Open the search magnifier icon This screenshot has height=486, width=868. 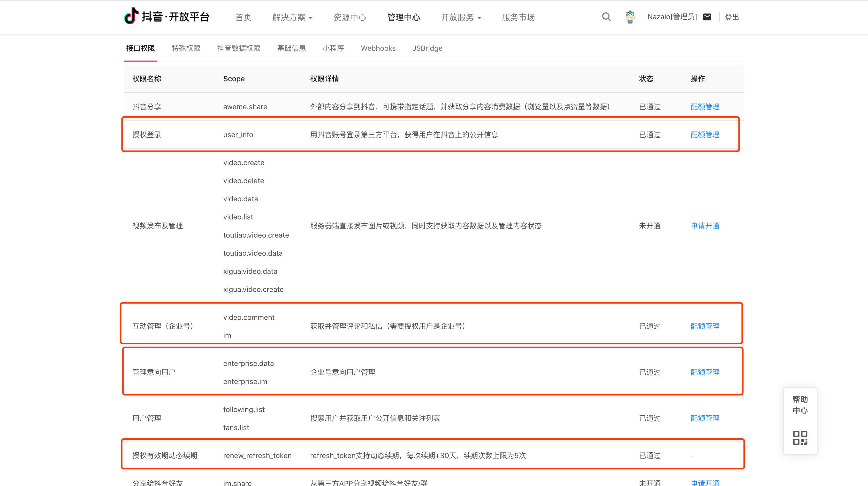606,17
